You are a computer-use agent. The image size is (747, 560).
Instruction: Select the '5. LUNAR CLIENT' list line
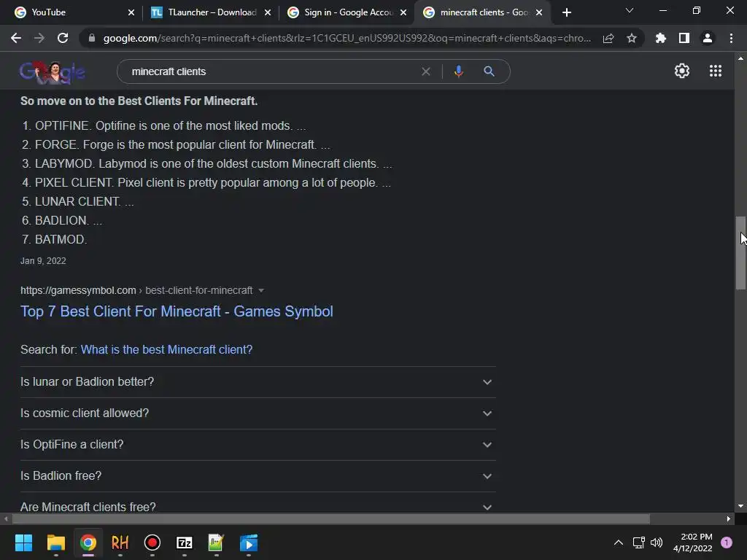pyautogui.click(x=77, y=201)
